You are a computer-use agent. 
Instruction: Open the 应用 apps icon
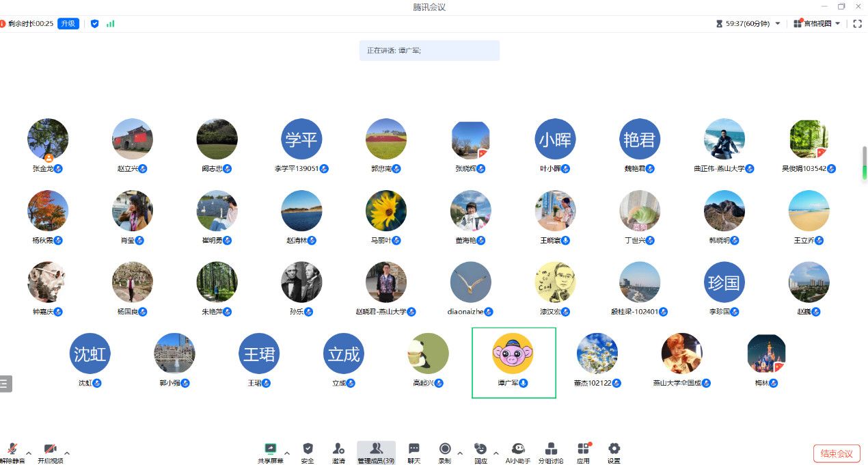583,449
